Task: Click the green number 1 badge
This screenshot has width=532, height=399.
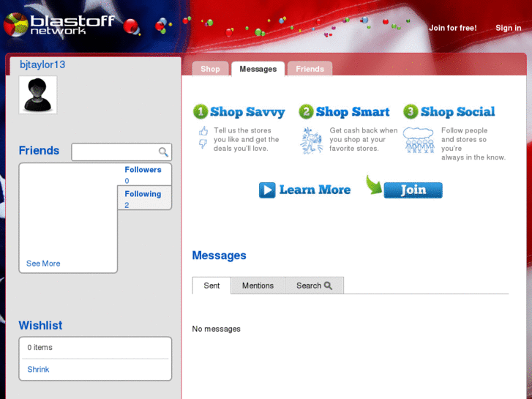Action: pos(201,112)
